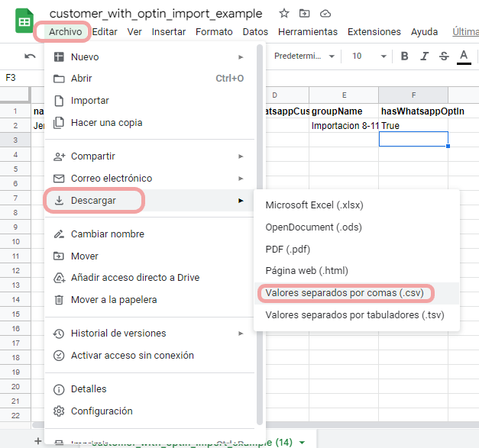Image resolution: width=479 pixels, height=448 pixels.
Task: Click cell containing Importacion 8-11
Action: click(x=344, y=126)
